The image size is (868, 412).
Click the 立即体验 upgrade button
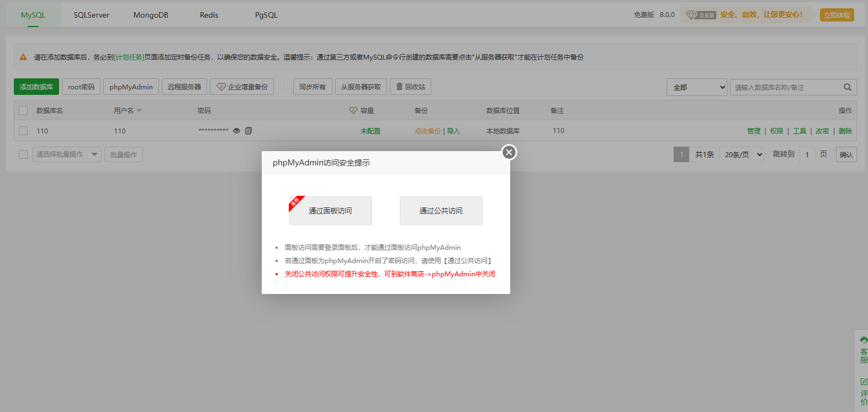(x=837, y=15)
